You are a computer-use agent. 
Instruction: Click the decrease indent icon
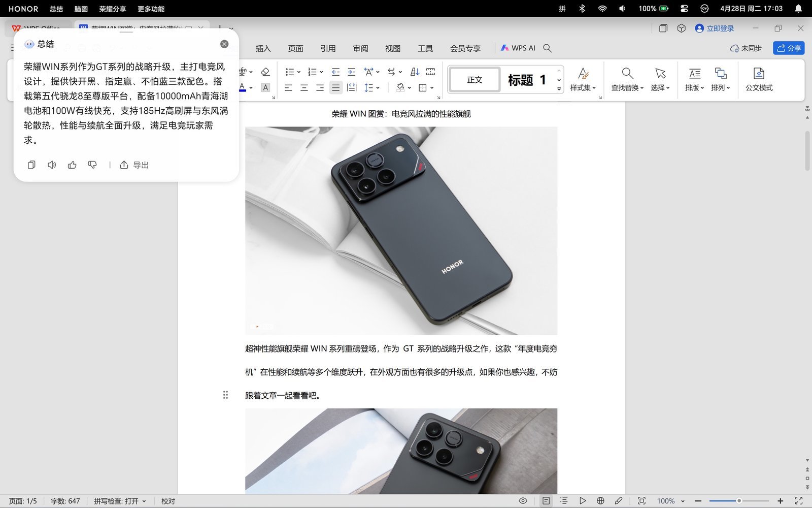(335, 72)
